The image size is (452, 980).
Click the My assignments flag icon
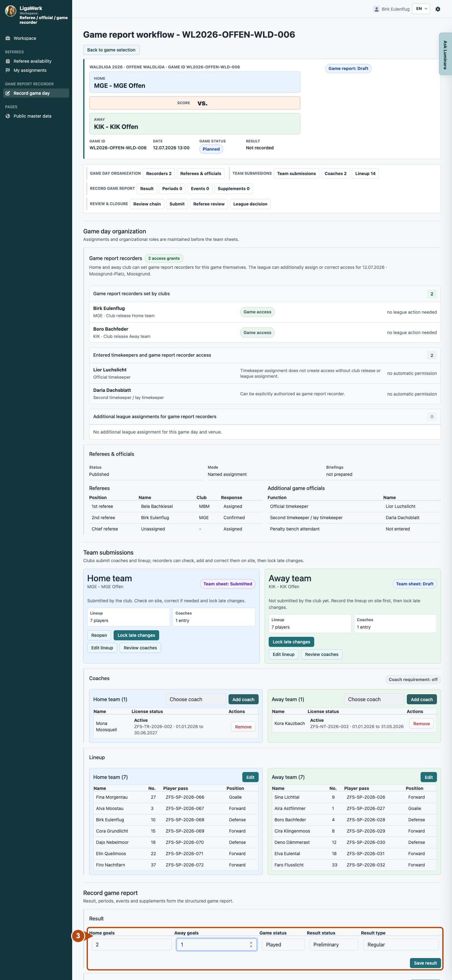pos(8,70)
